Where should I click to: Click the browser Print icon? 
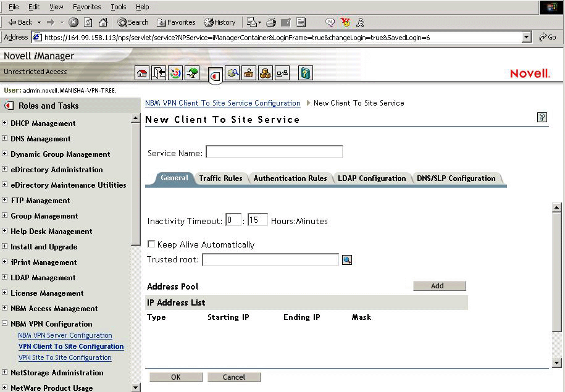[x=271, y=22]
